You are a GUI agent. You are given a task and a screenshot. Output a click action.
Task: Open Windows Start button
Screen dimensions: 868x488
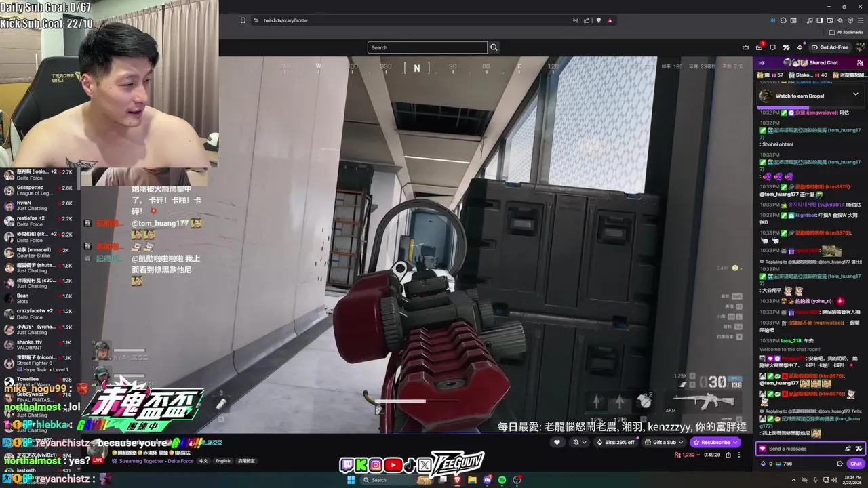coord(351,480)
